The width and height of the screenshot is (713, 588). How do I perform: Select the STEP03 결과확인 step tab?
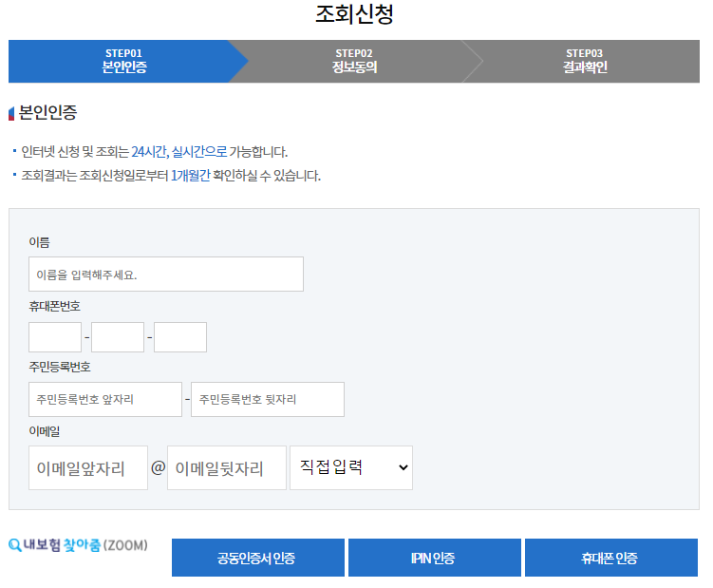(585, 61)
